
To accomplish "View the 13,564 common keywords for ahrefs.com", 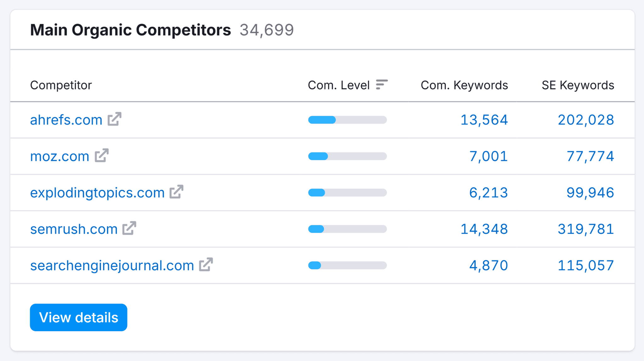I will pos(484,120).
